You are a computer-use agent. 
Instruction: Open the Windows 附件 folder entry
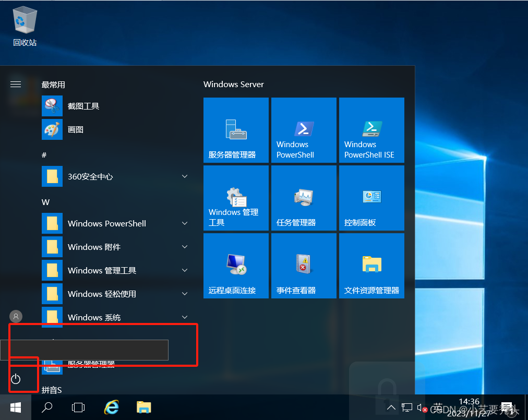tap(114, 247)
